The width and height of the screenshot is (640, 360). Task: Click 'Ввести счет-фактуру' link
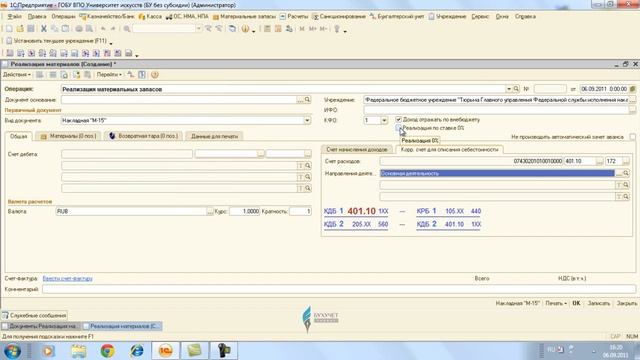[x=67, y=278]
